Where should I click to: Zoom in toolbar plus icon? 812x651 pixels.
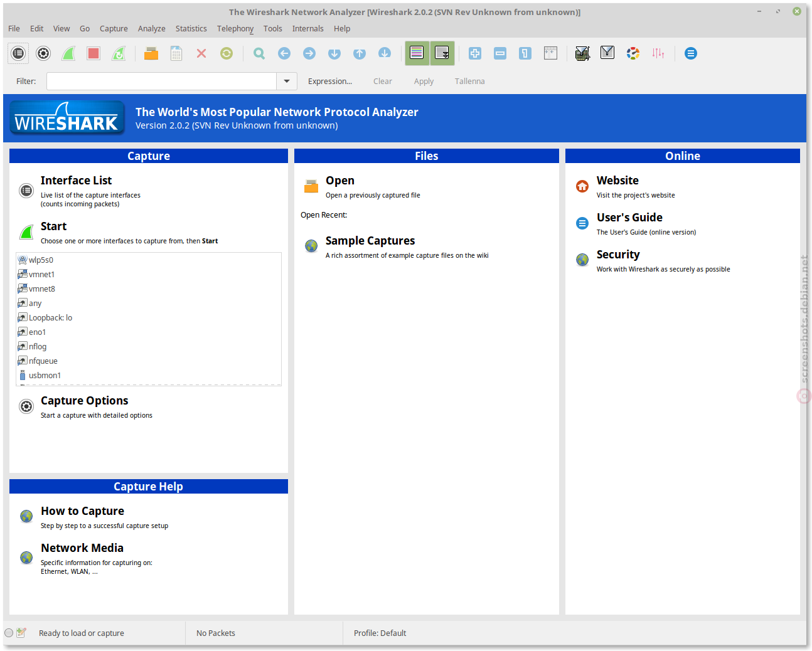pos(475,53)
